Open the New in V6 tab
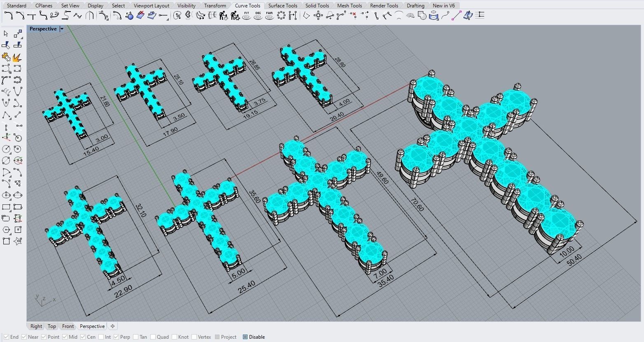Viewport: 644px width, 342px height. click(444, 5)
